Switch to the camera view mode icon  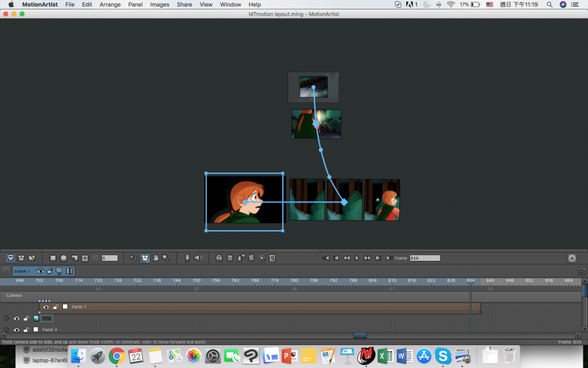point(11,258)
